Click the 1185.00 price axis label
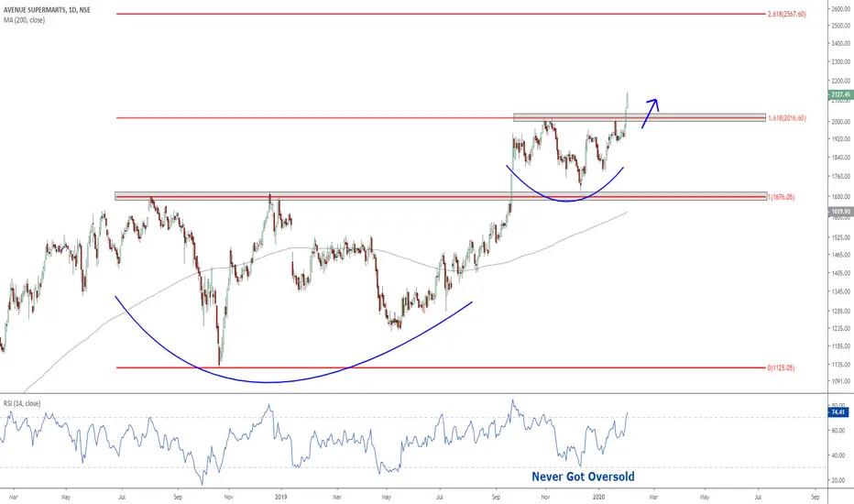 [x=841, y=346]
